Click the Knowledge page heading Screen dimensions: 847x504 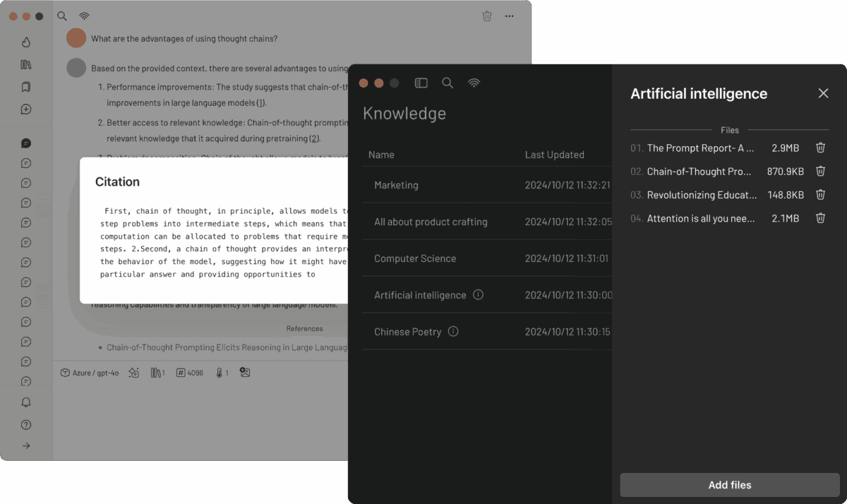coord(404,114)
